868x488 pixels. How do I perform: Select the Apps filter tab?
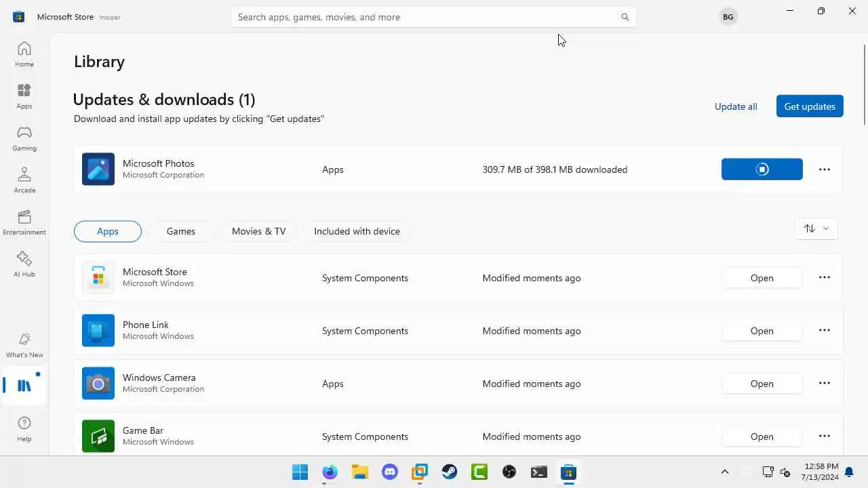click(x=108, y=231)
